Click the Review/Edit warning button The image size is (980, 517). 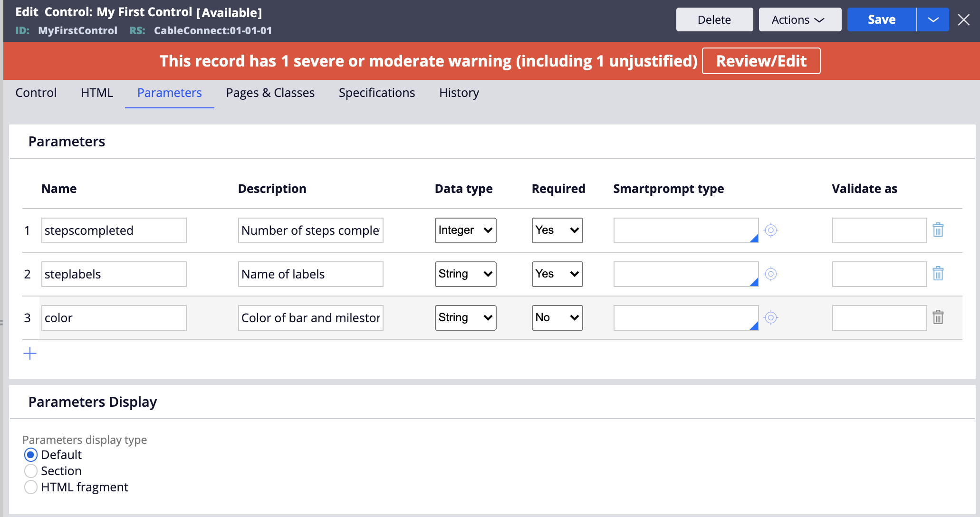click(761, 61)
